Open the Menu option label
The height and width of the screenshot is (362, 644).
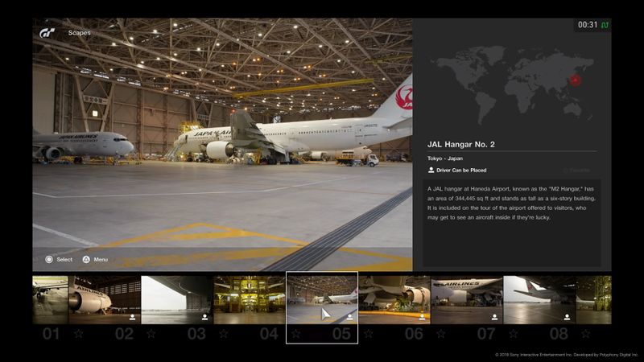tap(101, 260)
